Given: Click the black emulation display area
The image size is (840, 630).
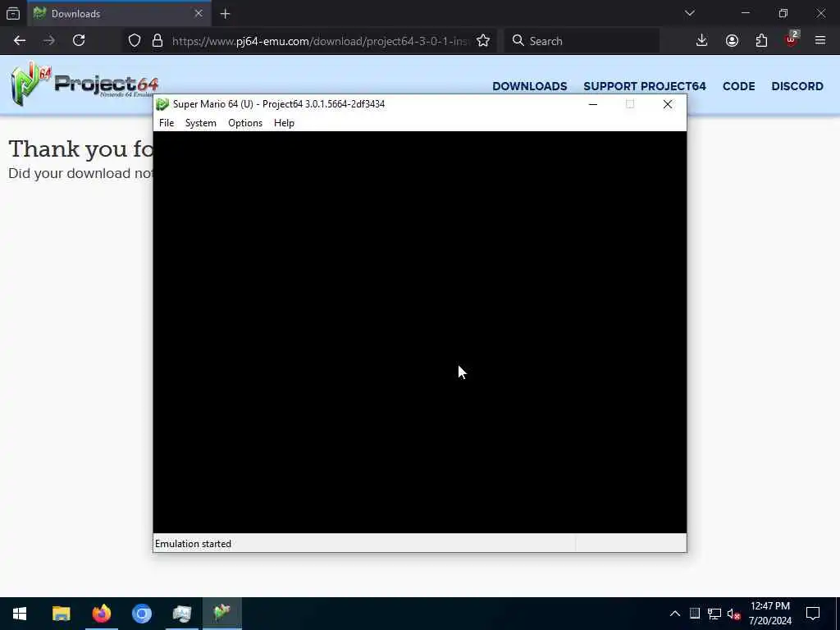Looking at the screenshot, I should click(x=419, y=332).
